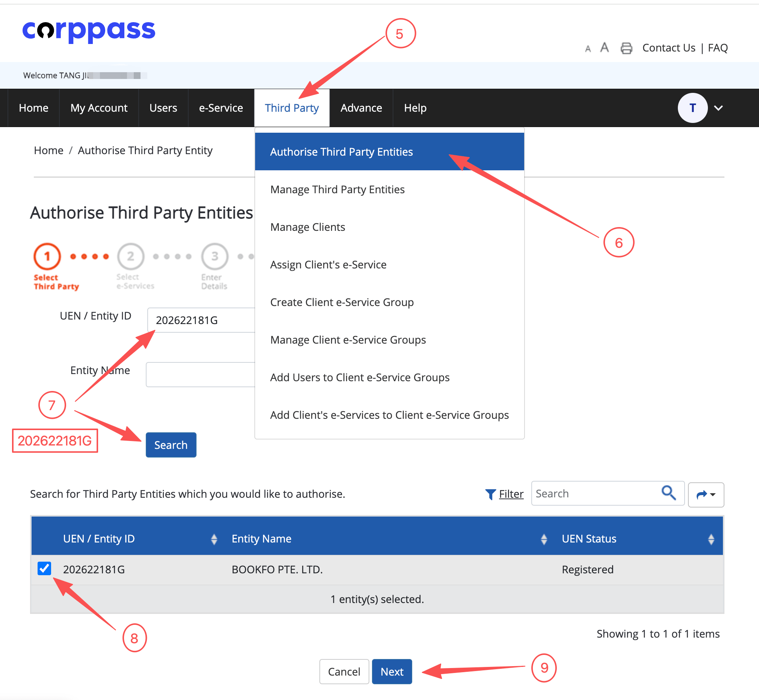The height and width of the screenshot is (700, 759).
Task: Select Manage Clients menu item
Action: 390,227
